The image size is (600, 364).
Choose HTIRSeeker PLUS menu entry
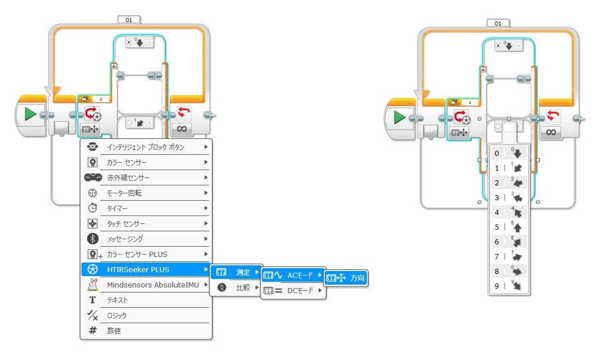click(x=146, y=269)
